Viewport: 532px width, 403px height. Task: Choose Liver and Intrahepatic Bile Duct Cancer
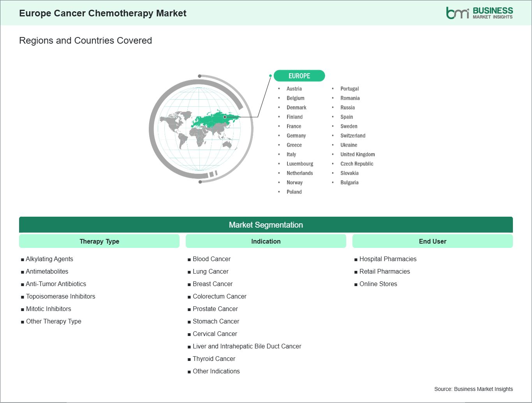(x=247, y=346)
